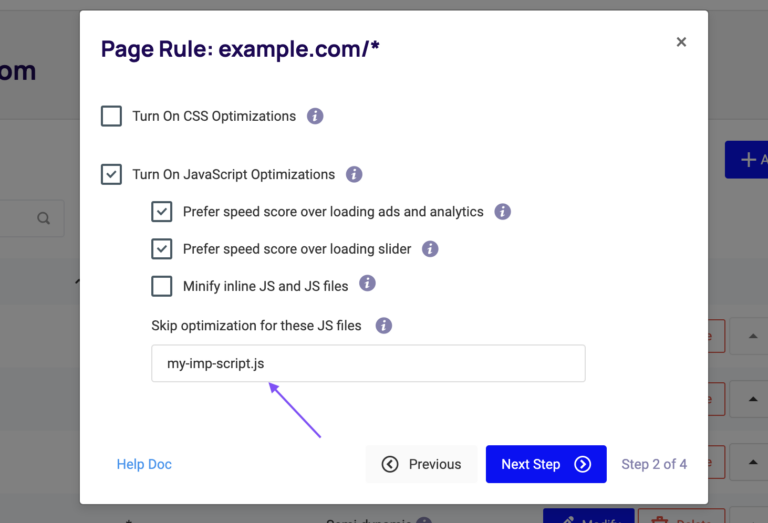This screenshot has width=768, height=523.
Task: Click info icon next to Minify inline JS
Action: 367,284
